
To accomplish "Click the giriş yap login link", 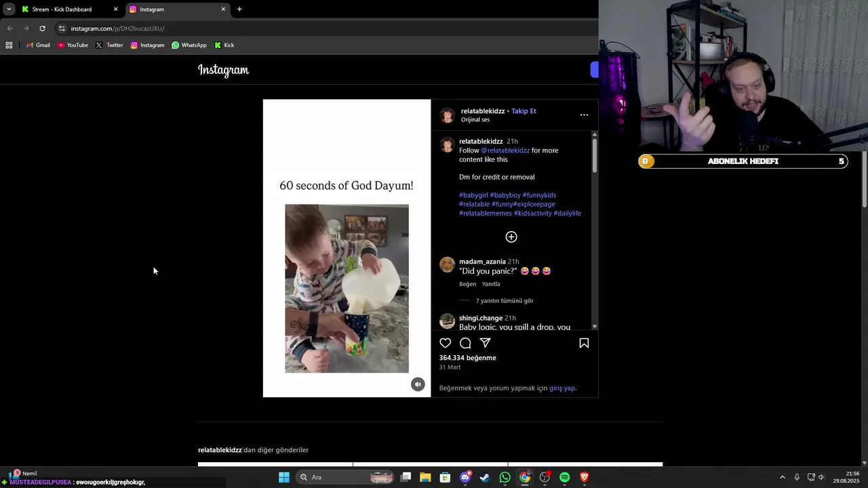I will coord(562,388).
